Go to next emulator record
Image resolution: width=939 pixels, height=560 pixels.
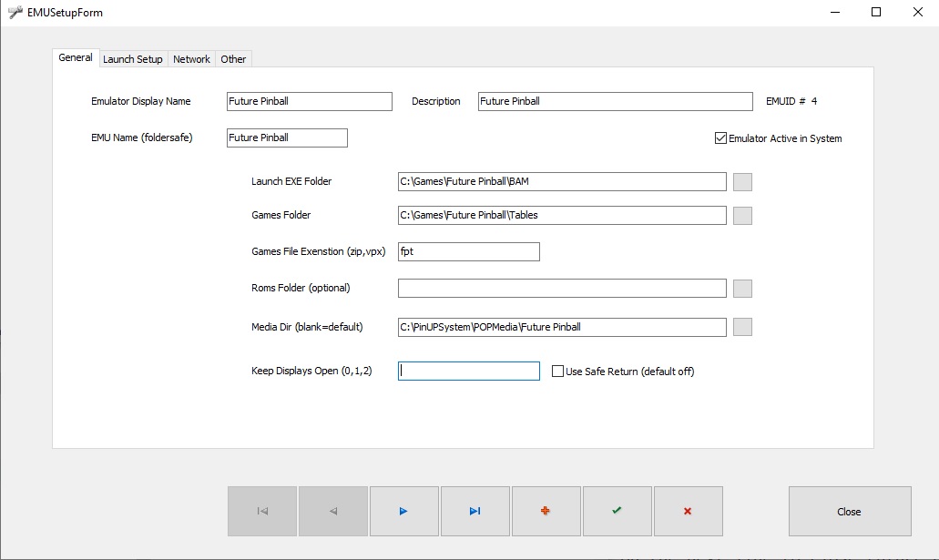403,511
